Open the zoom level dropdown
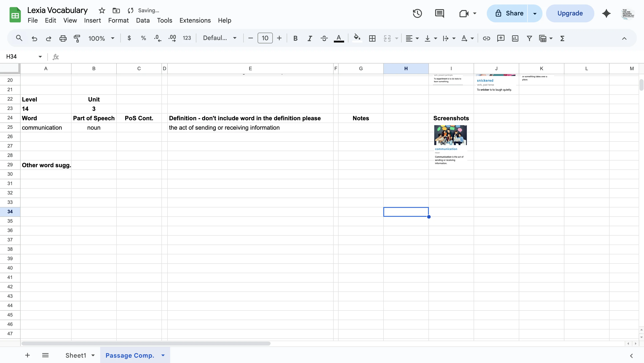Screen dimensions: 644x363 click(x=101, y=38)
